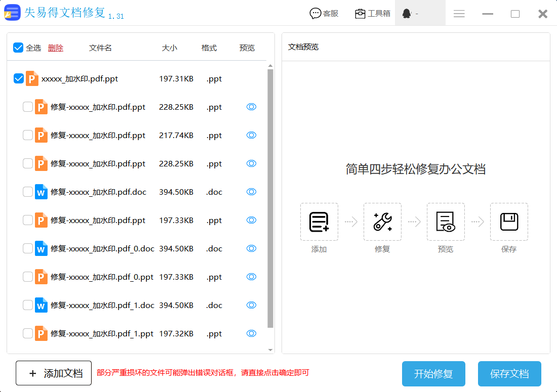Enable checkbox of 修复-xxxxx_加水印.pdf_1.ppt
The width and height of the screenshot is (557, 392).
(x=28, y=333)
